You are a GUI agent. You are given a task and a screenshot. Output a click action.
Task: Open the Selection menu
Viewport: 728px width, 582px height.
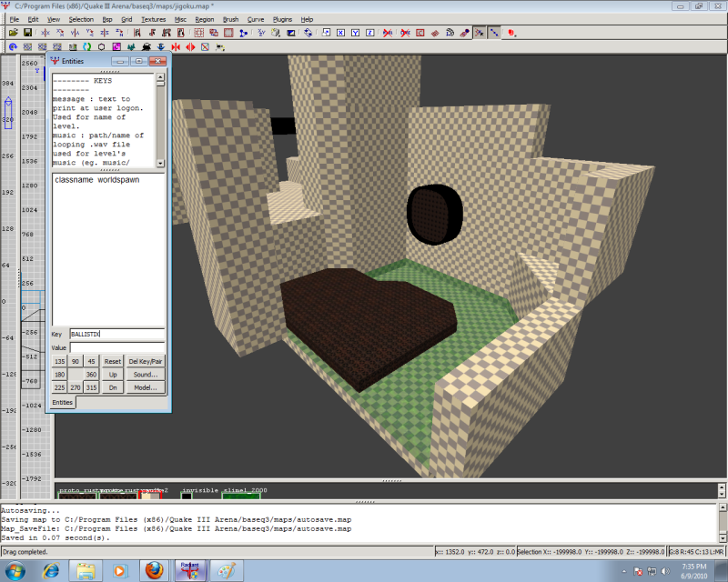(81, 19)
